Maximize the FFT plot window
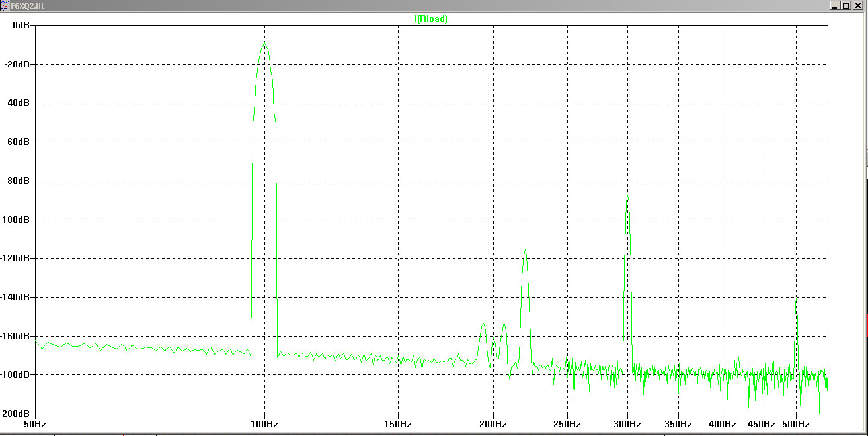Image resolution: width=868 pixels, height=436 pixels. coord(846,5)
